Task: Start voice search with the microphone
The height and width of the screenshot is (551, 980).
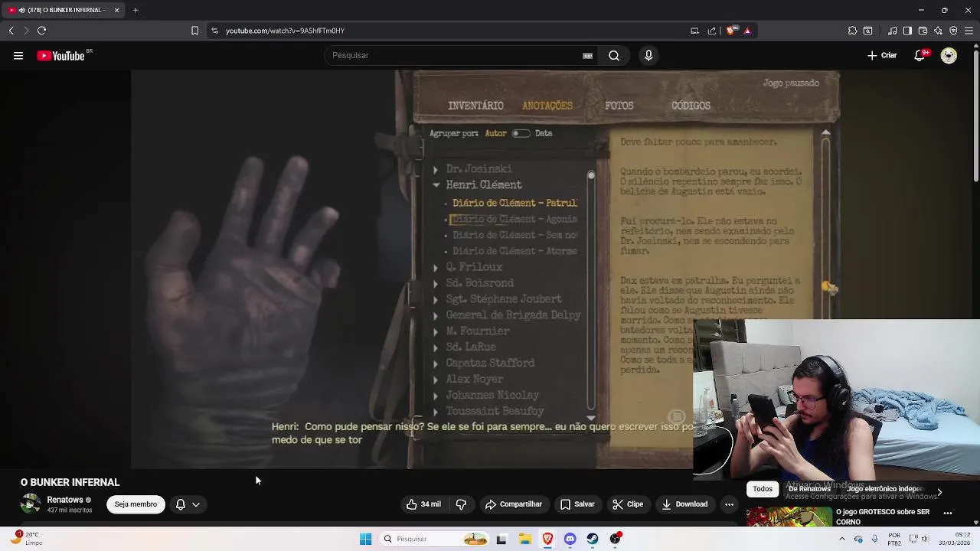Action: point(648,55)
